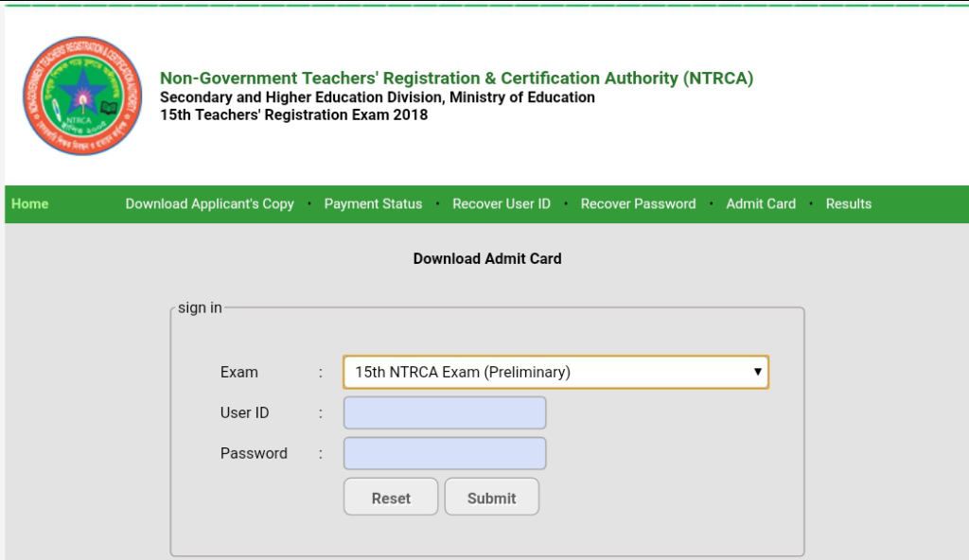The height and width of the screenshot is (560, 969).
Task: Open the Payment Status menu item
Action: [x=373, y=203]
